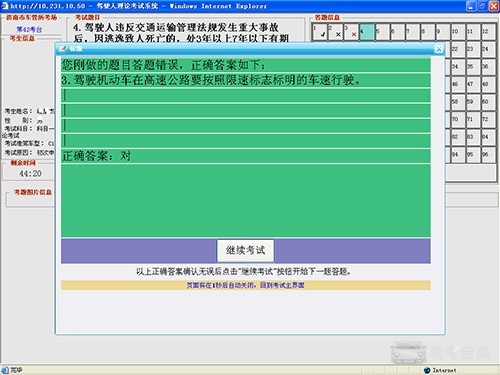Select question 58 cell in answer grid
500x375 pixels.
click(x=459, y=102)
